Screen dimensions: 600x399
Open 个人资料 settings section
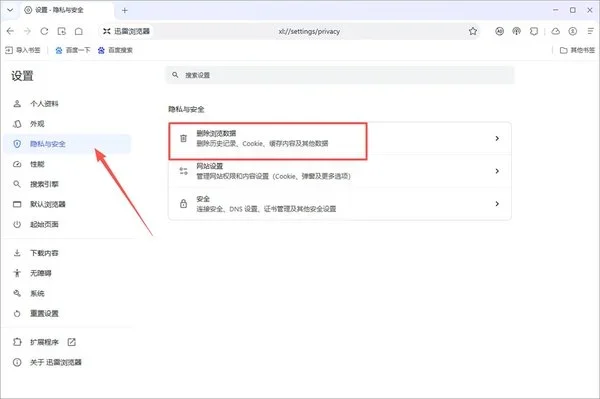67,104
